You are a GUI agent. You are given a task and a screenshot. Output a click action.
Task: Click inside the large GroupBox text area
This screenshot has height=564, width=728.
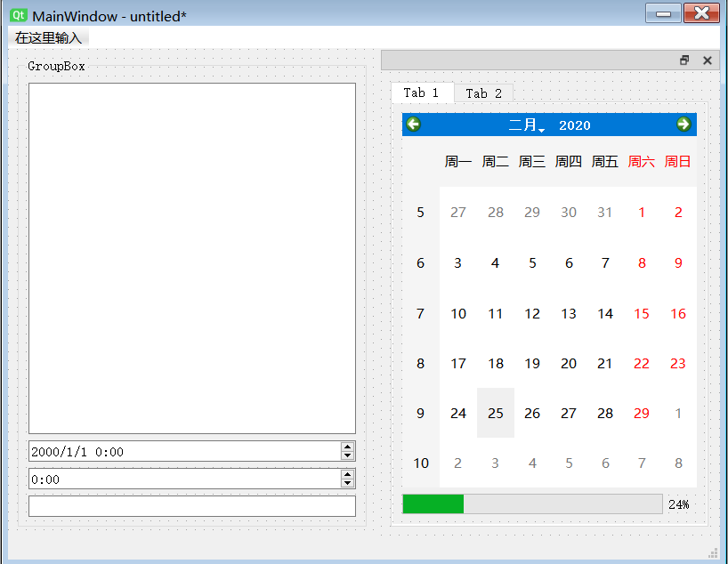tap(191, 258)
